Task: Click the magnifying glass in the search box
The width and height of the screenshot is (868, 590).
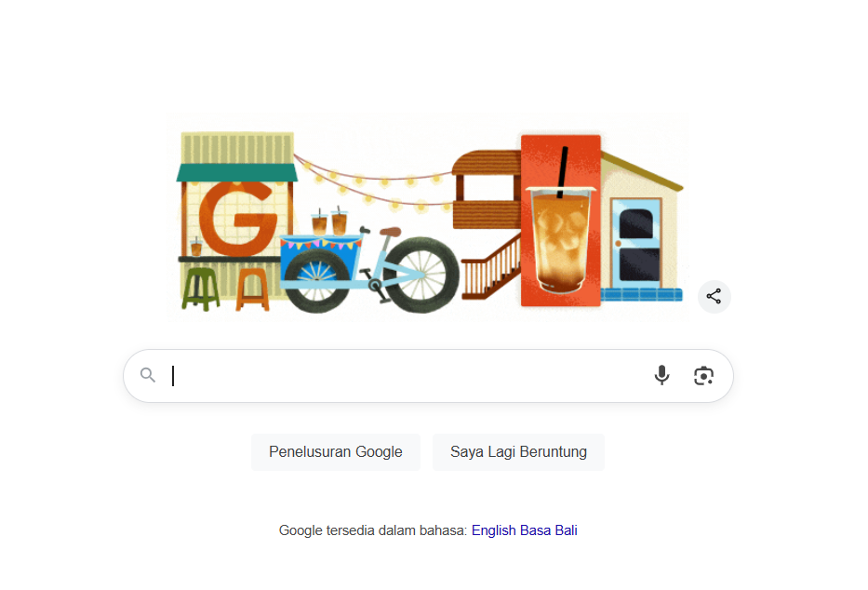Action: (x=148, y=375)
